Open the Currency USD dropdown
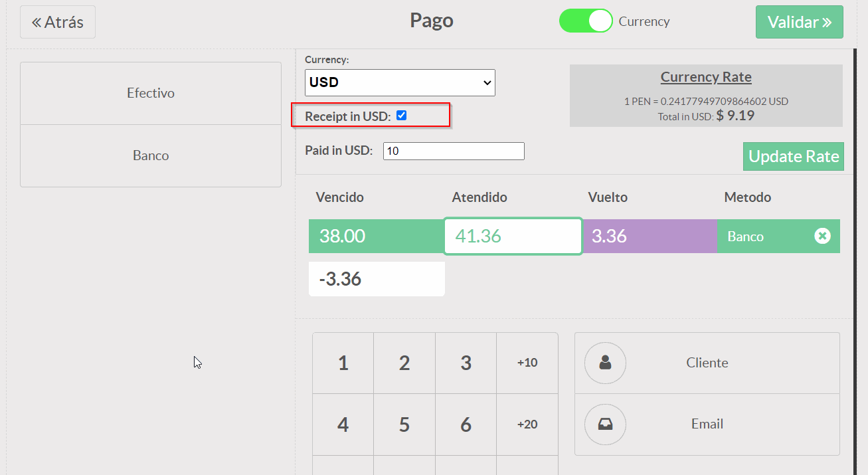The width and height of the screenshot is (868, 475). pos(400,82)
